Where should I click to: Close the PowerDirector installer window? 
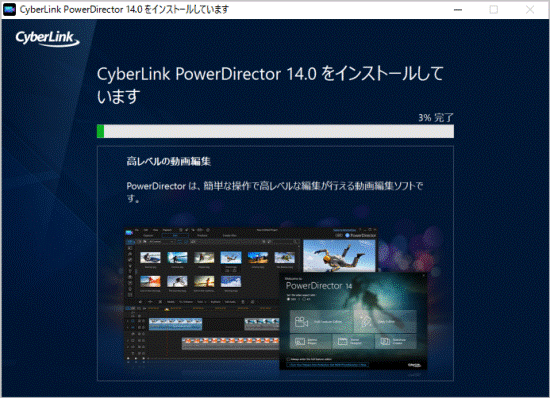pos(530,10)
